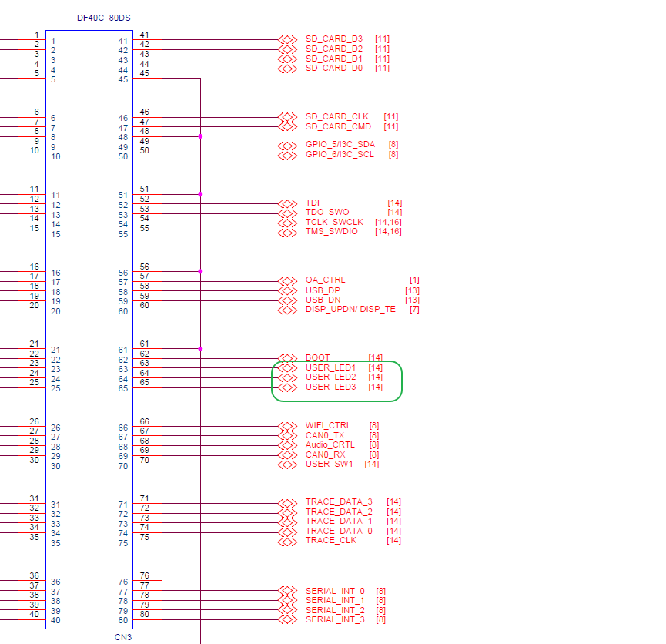Click the CN3 reference designator
The image size is (666, 644).
click(x=123, y=637)
